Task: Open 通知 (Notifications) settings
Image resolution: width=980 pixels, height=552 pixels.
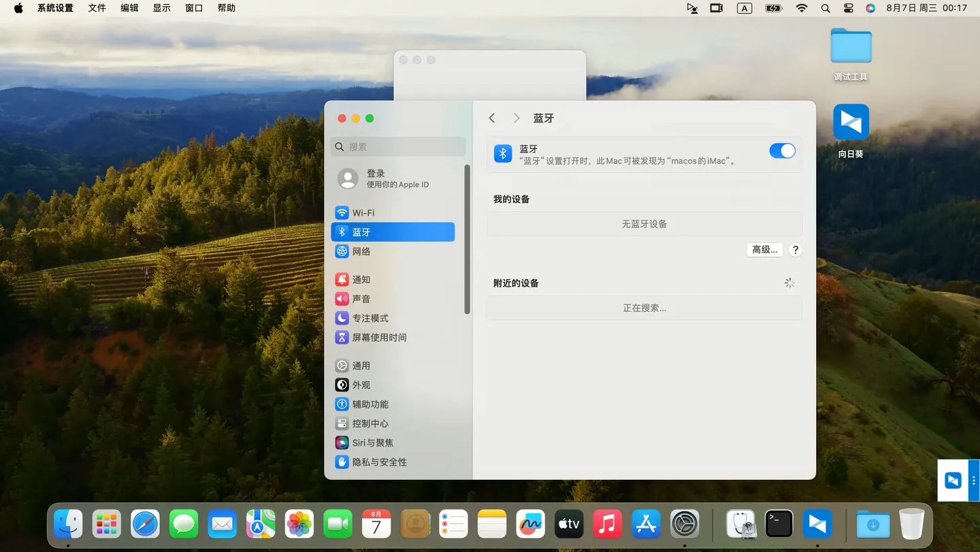Action: 361,280
